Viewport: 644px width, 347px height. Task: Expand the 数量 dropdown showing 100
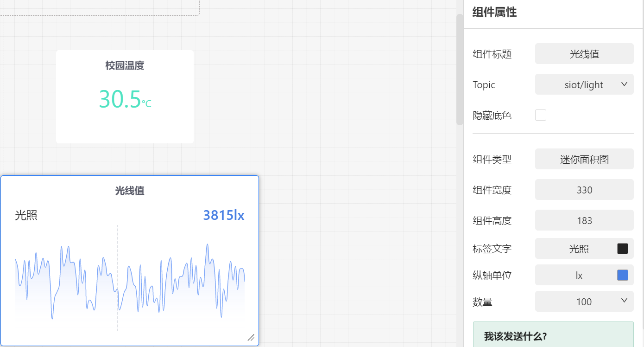point(584,302)
